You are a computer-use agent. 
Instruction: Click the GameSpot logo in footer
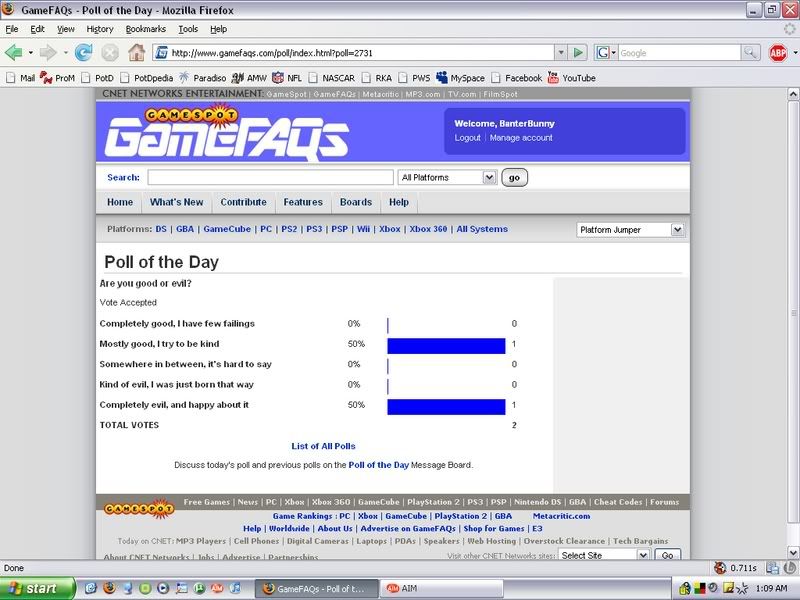(139, 509)
